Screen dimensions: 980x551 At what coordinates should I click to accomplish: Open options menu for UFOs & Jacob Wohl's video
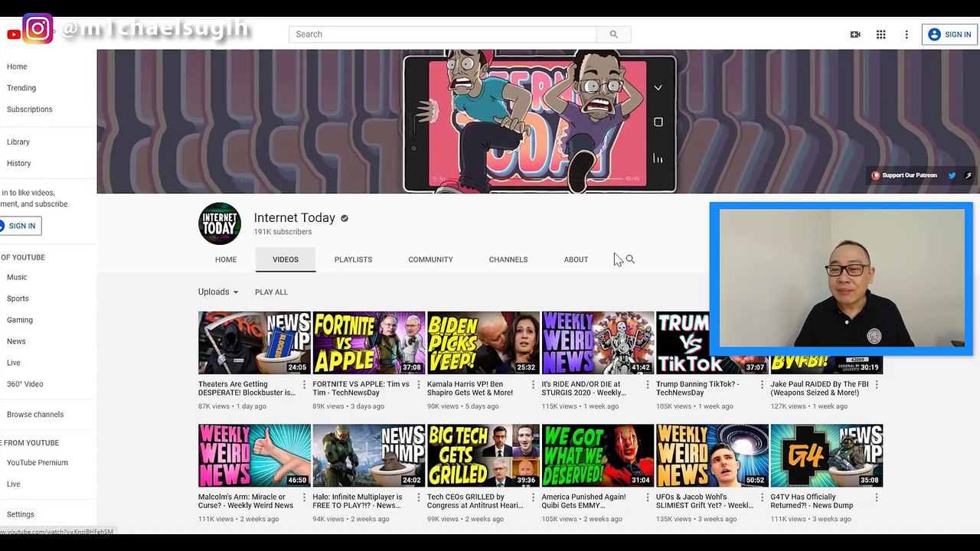click(x=762, y=497)
